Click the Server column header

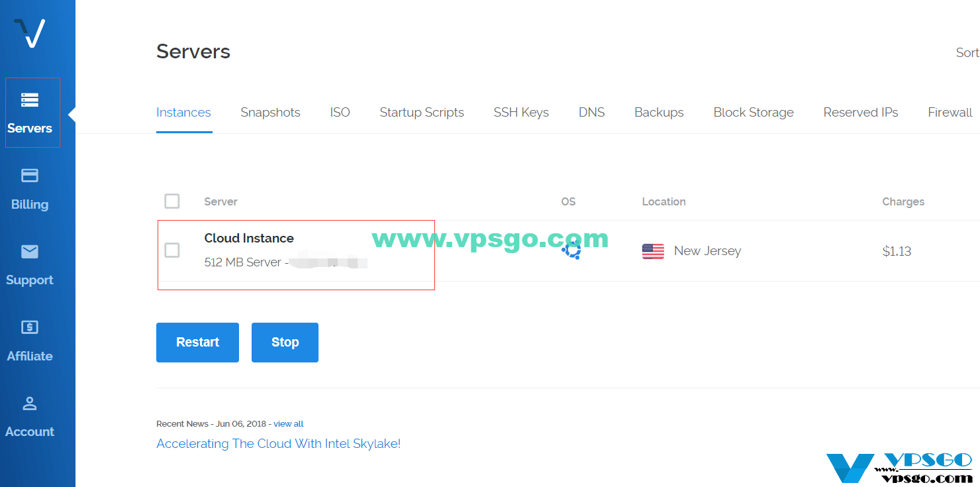[x=220, y=201]
